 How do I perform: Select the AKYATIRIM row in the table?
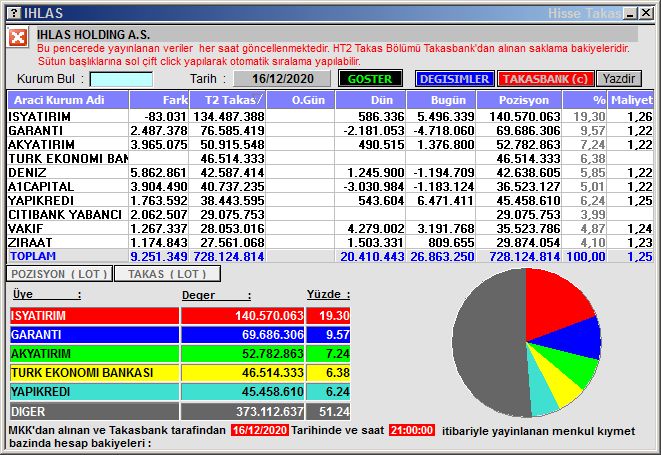point(330,144)
